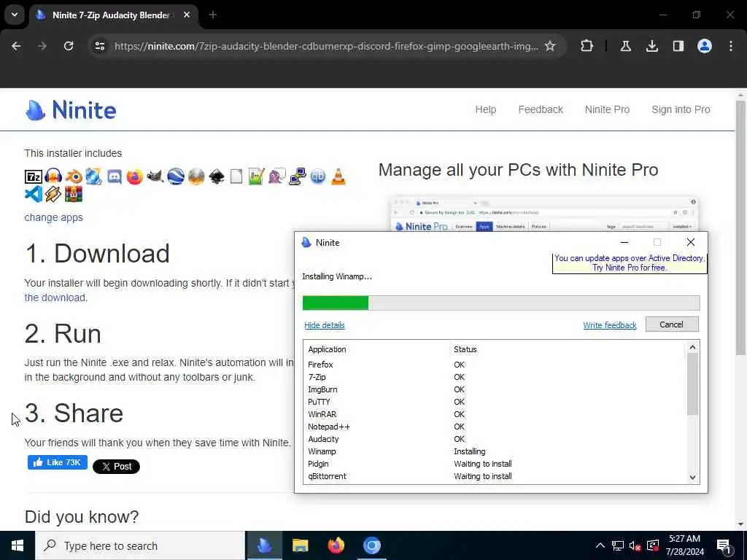Click Hide details in Ninite installer
Image resolution: width=747 pixels, height=560 pixels.
pyautogui.click(x=325, y=325)
